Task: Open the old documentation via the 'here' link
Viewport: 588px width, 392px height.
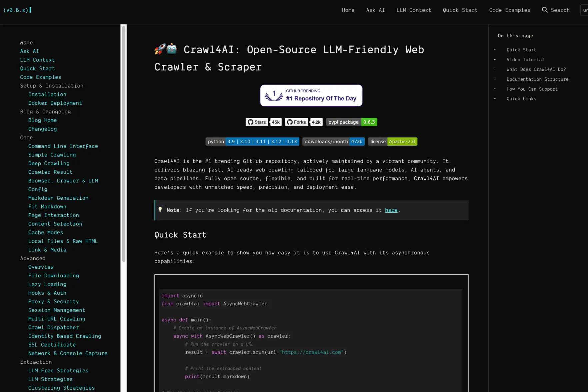Action: (391, 210)
